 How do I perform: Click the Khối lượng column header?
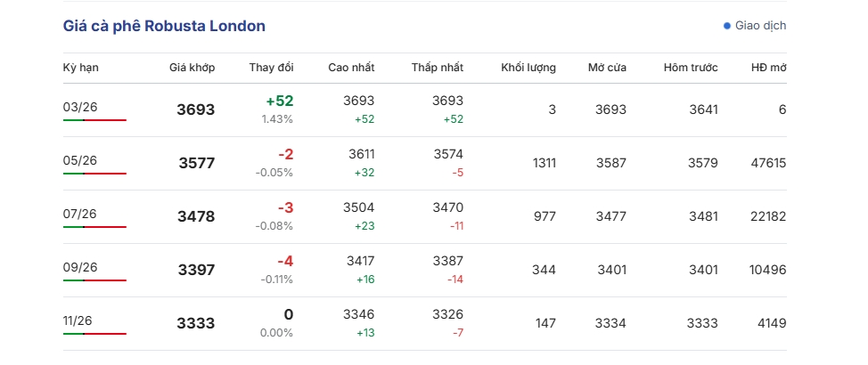[x=528, y=68]
